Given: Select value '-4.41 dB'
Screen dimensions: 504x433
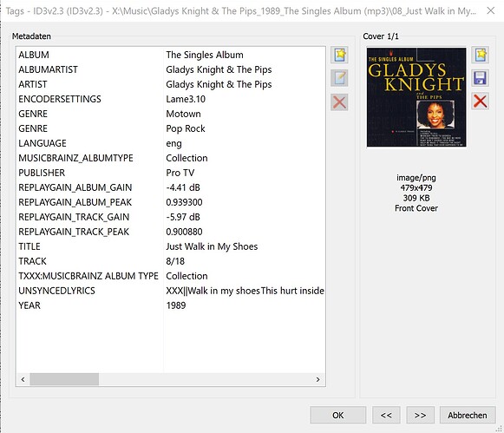Looking at the screenshot, I should point(183,187).
